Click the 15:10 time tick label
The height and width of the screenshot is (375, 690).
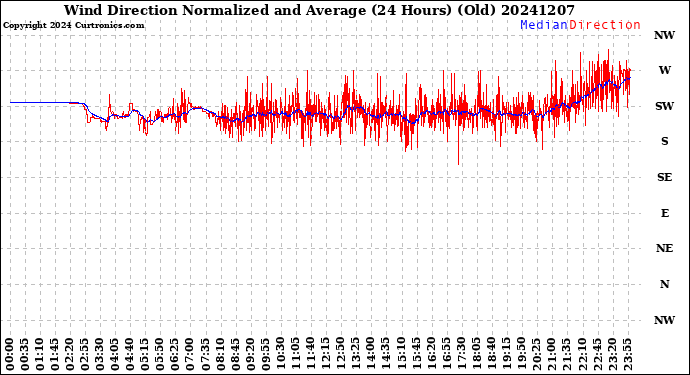pyautogui.click(x=401, y=353)
